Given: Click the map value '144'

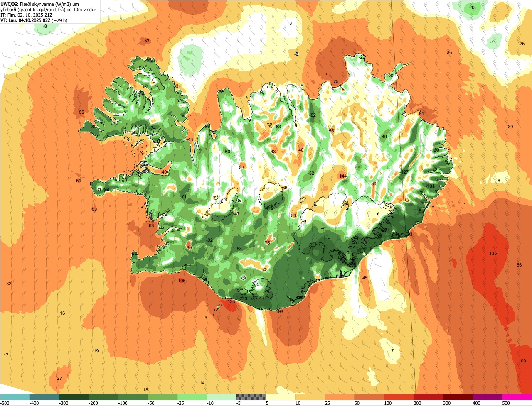Looking at the screenshot, I should tap(343, 176).
